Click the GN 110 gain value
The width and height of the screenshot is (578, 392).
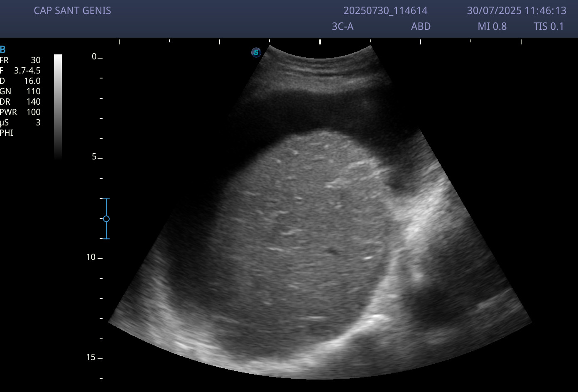click(x=20, y=91)
